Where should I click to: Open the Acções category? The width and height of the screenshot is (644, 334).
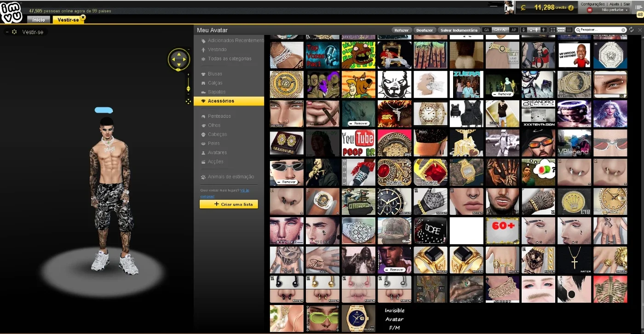[x=215, y=161]
